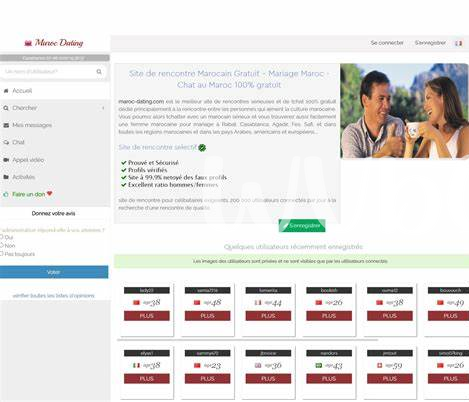Open Mes messages envelope icon
Viewport: 469px width, 402px height.
pos(6,125)
